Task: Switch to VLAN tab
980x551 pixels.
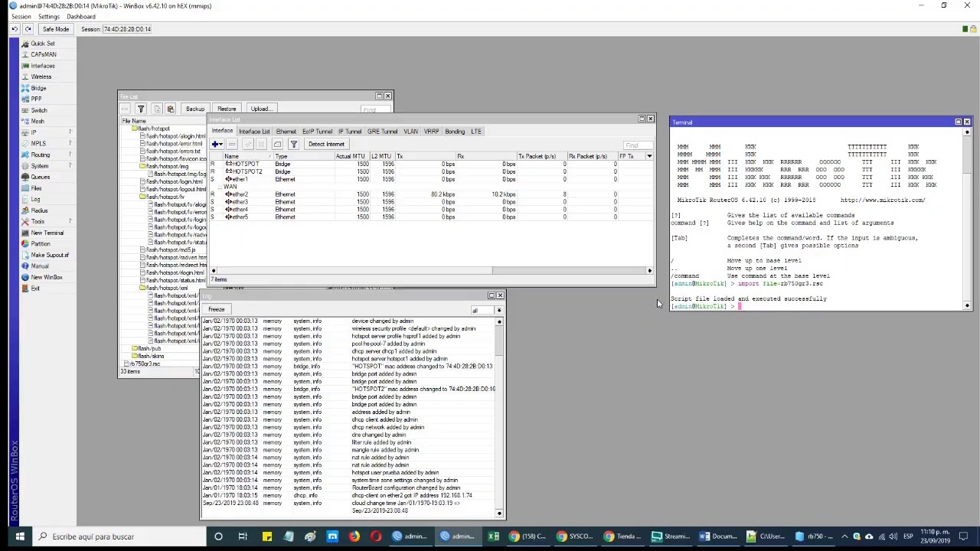Action: [x=410, y=132]
